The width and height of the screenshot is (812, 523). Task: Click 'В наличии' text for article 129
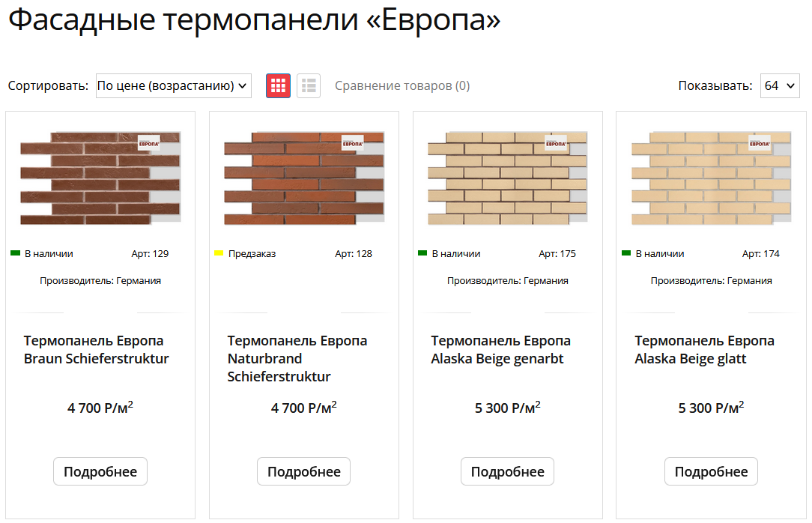point(49,254)
